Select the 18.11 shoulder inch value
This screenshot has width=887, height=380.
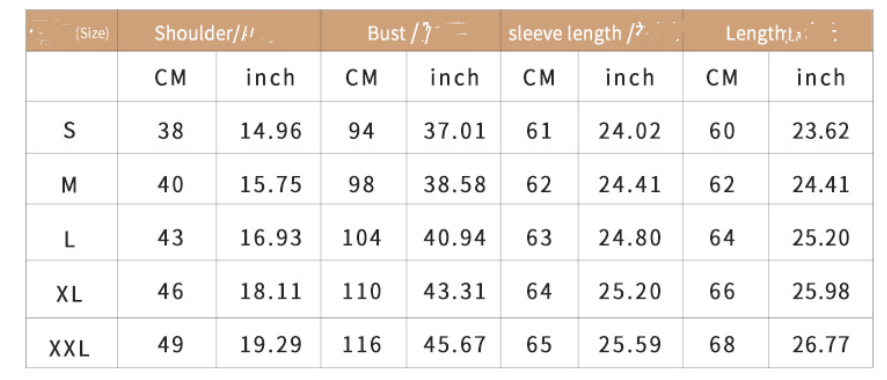[271, 291]
